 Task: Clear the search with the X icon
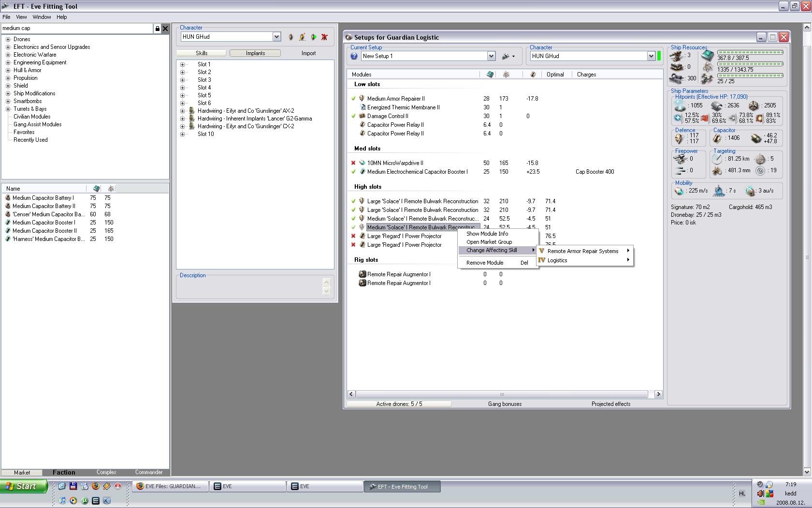point(165,29)
